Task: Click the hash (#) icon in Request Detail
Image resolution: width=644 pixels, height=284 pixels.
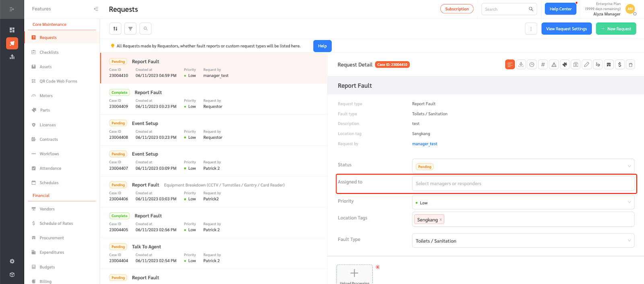Action: pyautogui.click(x=543, y=64)
